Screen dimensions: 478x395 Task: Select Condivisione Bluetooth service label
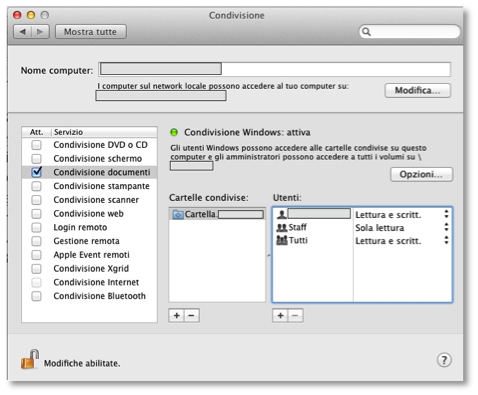[x=99, y=296]
